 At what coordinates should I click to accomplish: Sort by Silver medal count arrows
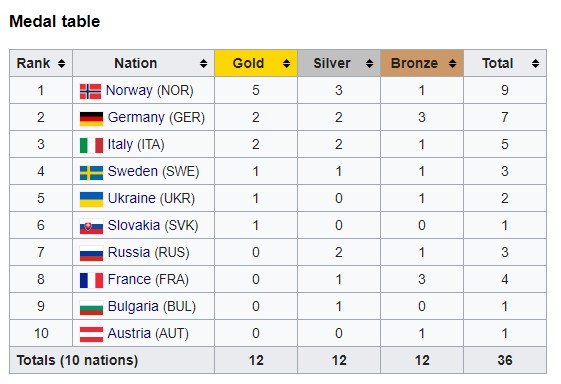coord(369,64)
